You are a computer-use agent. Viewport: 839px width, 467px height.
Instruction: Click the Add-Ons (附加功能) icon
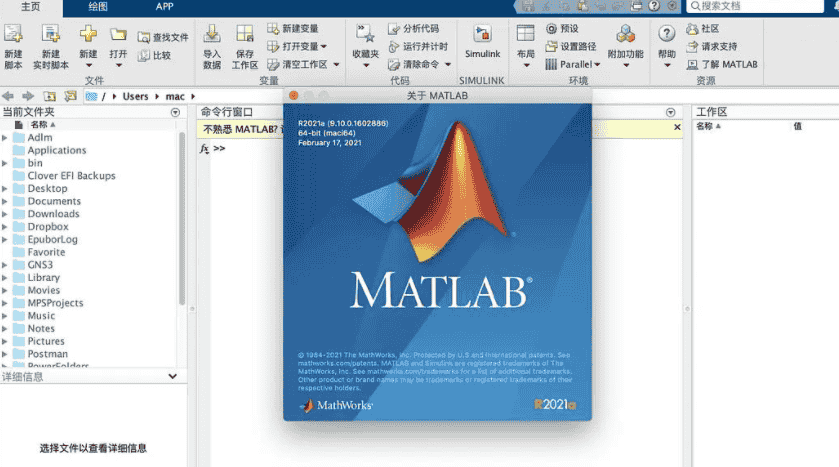[x=626, y=34]
